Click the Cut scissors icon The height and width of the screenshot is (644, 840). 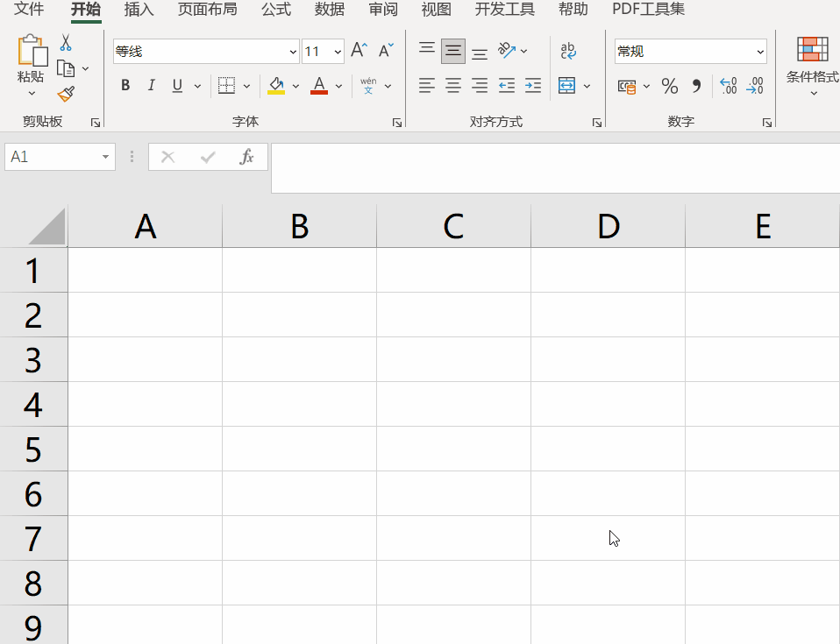point(66,43)
